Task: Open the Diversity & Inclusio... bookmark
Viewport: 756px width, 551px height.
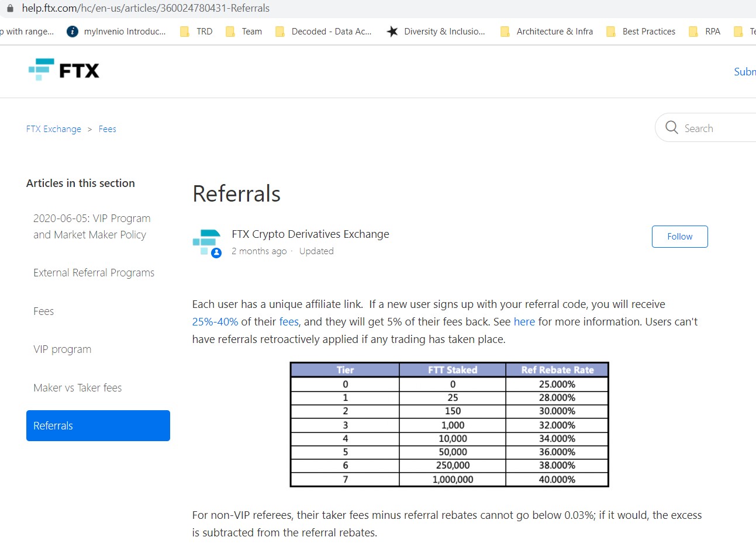Action: click(x=436, y=32)
